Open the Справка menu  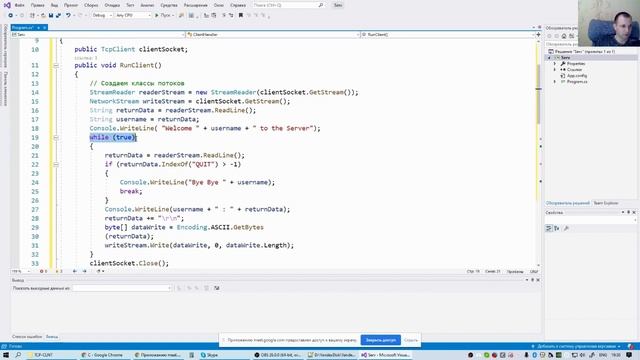point(238,5)
